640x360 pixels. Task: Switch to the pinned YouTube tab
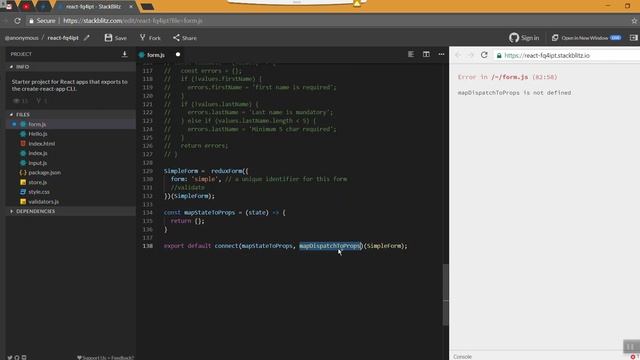click(x=26, y=7)
